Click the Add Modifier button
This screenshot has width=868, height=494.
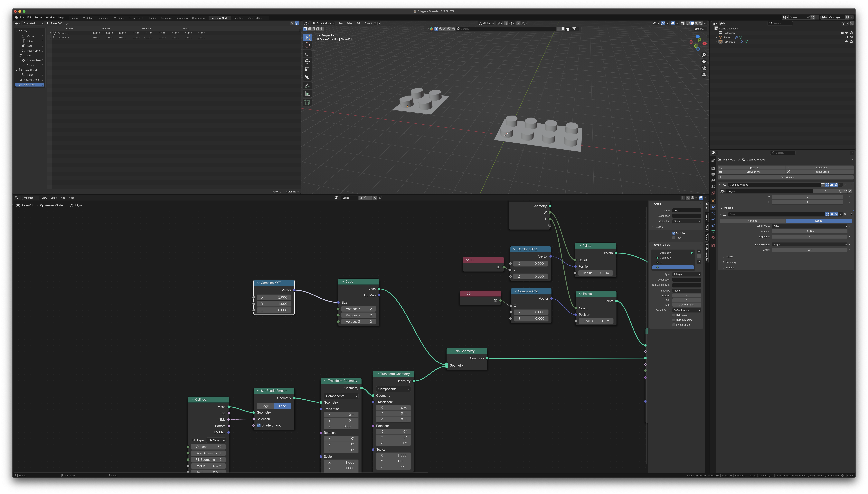(x=786, y=177)
